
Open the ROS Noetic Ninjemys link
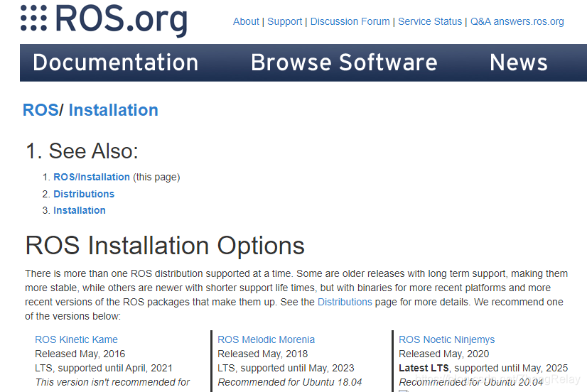(446, 339)
